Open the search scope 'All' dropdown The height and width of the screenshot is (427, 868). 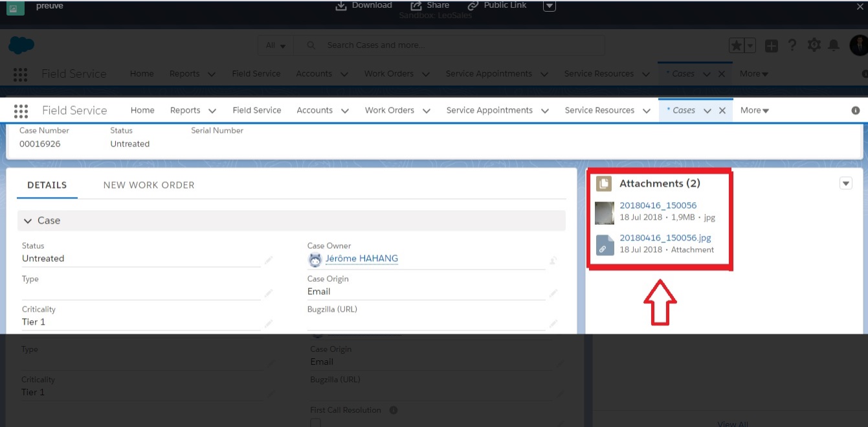pyautogui.click(x=275, y=45)
